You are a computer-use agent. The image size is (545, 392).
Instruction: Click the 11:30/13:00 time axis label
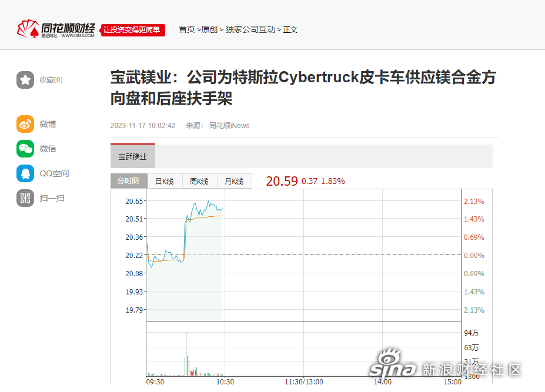tap(304, 382)
